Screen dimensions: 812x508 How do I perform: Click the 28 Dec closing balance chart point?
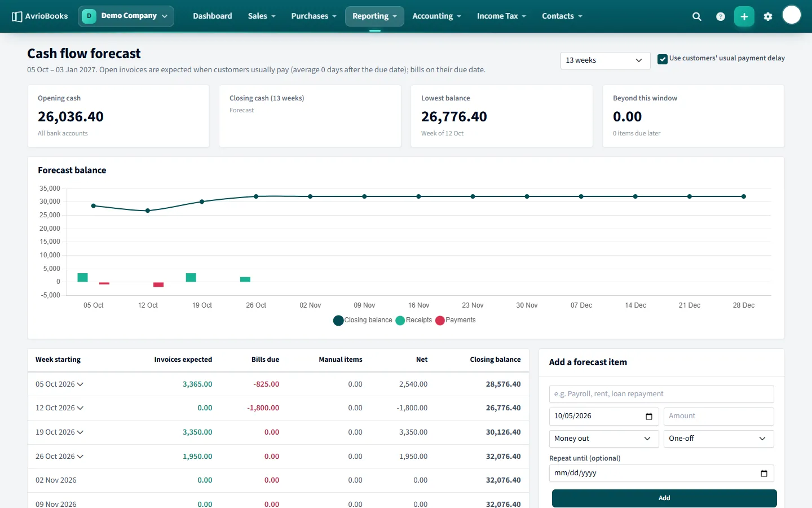744,196
